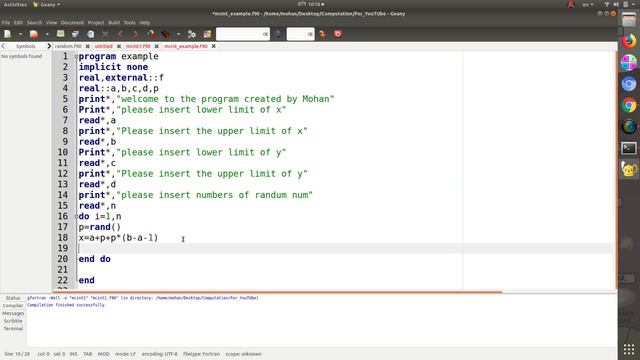The height and width of the screenshot is (360, 640).
Task: Open the build actions dropdown arrow
Action: point(178,34)
